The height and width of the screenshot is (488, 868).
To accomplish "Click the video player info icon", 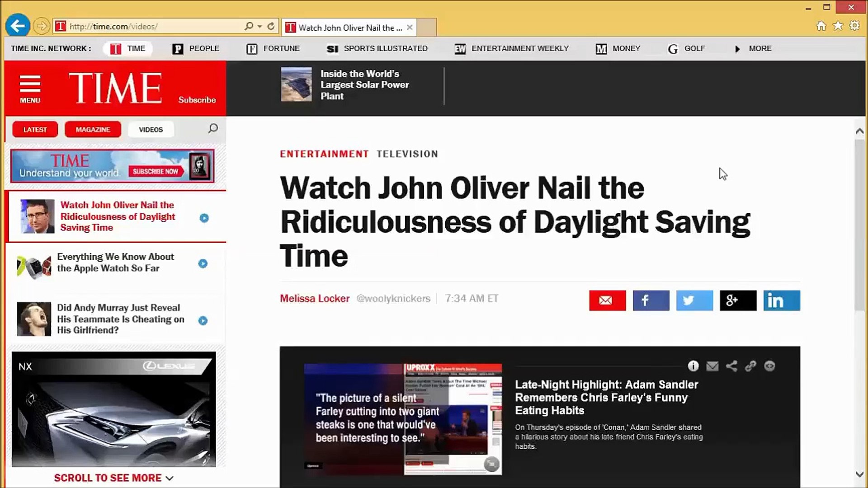I will 693,366.
